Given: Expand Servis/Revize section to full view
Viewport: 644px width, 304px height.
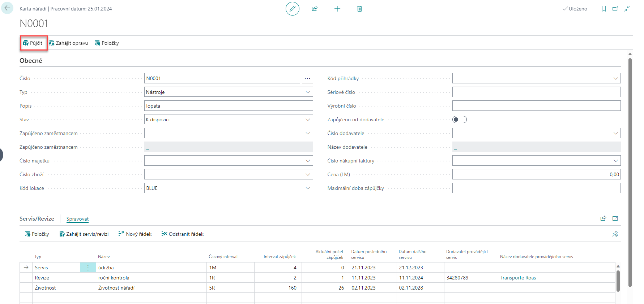Looking at the screenshot, I should point(615,218).
